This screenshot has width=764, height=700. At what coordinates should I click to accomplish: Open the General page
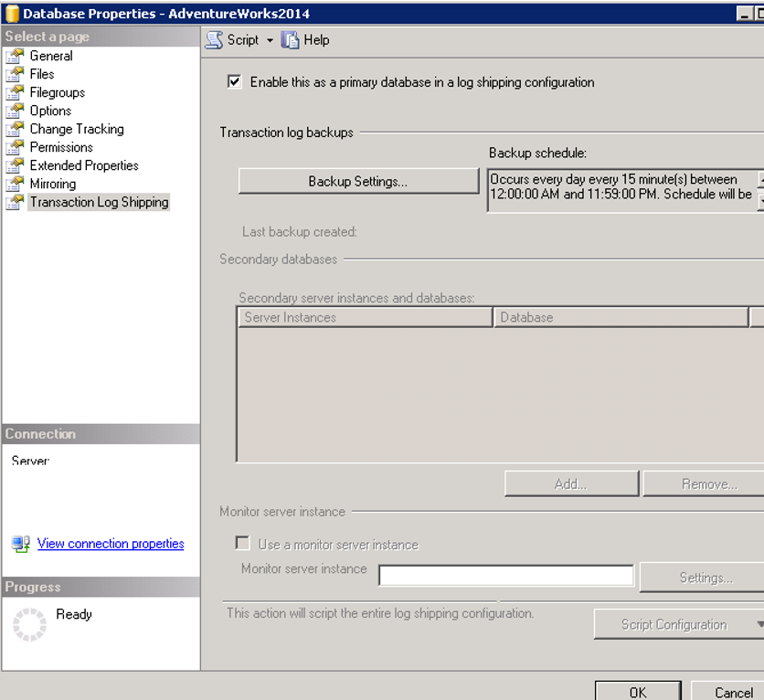pos(51,56)
